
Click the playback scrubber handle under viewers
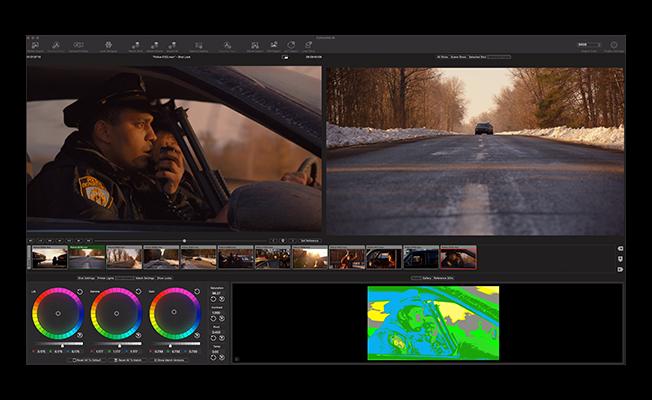pos(185,241)
